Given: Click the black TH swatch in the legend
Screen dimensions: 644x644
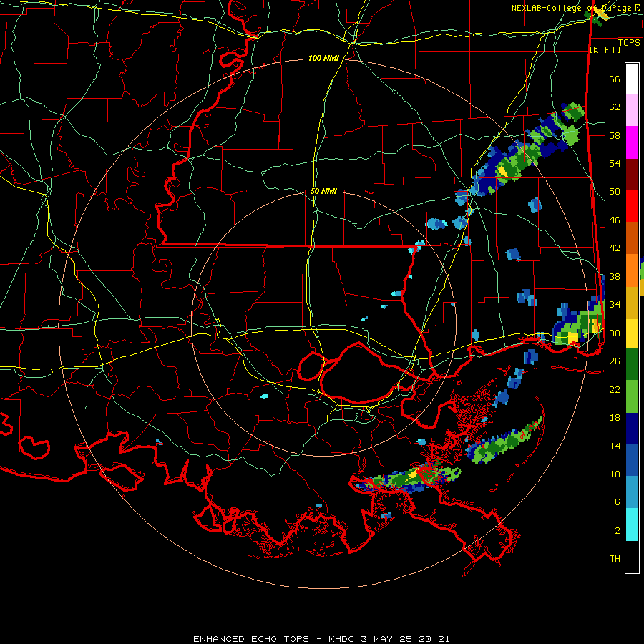Looking at the screenshot, I should pyautogui.click(x=632, y=557).
